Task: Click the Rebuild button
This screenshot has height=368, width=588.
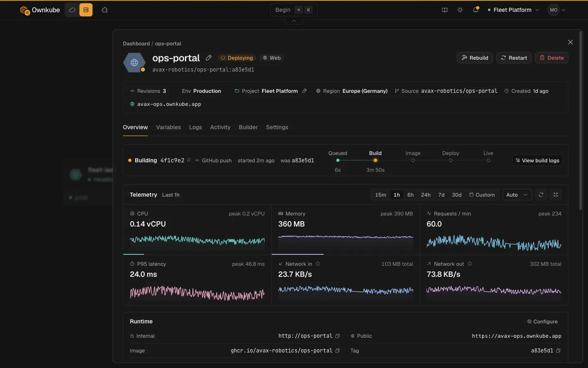Action: (475, 58)
